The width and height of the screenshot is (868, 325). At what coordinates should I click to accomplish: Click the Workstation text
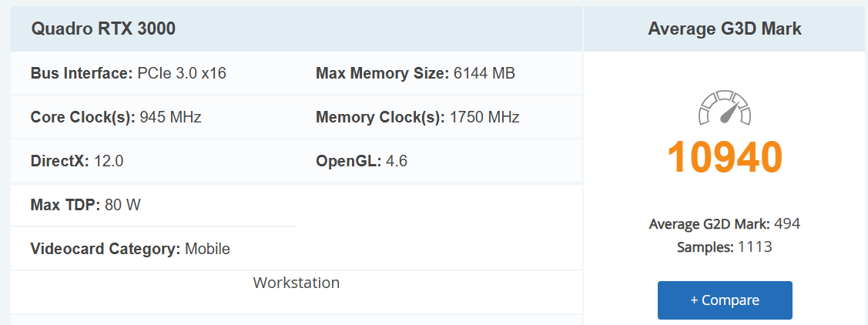297,283
